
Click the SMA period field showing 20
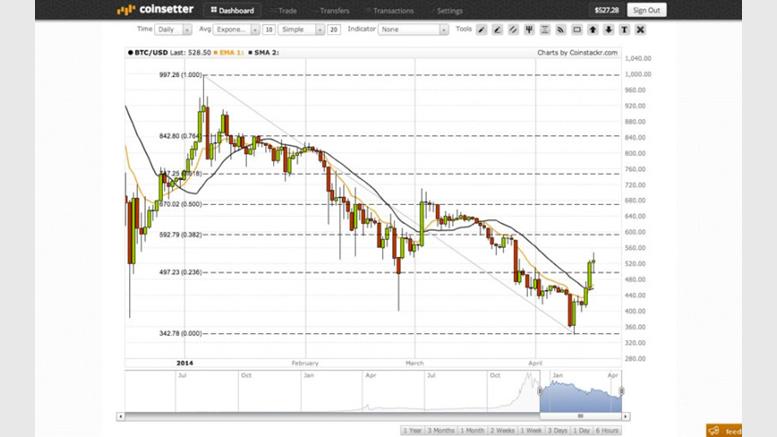tap(333, 30)
